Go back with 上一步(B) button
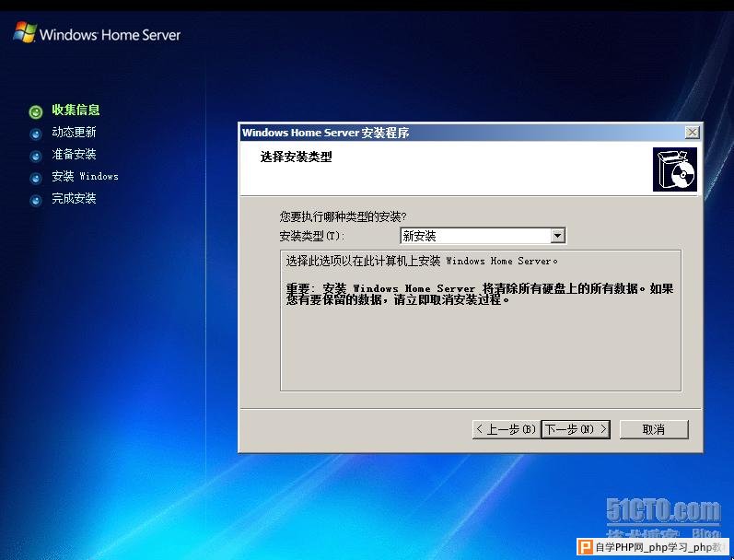This screenshot has width=734, height=560. [507, 429]
